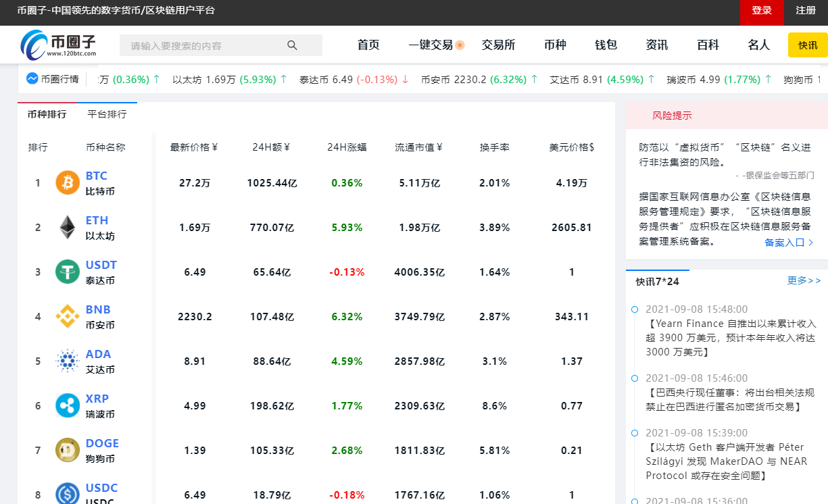
Task: Click the 币圈子 site logo
Action: pos(58,45)
